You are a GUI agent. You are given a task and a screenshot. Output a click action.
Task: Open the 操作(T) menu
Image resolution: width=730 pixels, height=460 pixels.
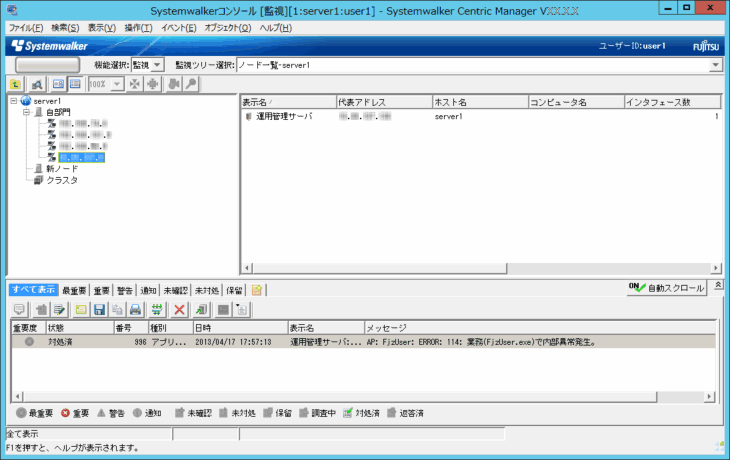pyautogui.click(x=138, y=28)
